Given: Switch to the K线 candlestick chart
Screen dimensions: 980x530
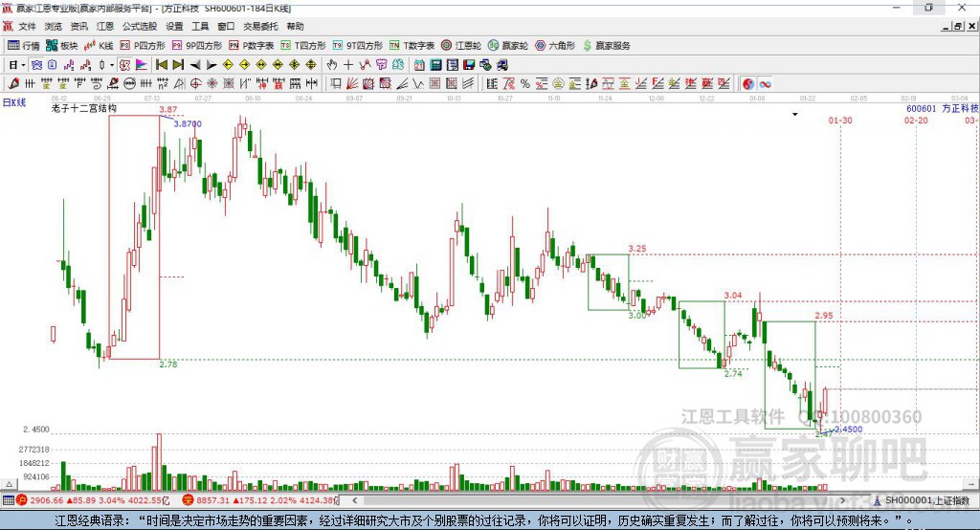Looking at the screenshot, I should pos(99,46).
